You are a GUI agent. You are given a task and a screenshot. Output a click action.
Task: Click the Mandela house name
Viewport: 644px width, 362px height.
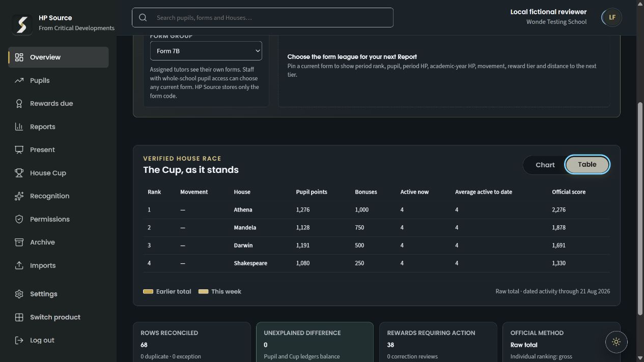click(245, 227)
